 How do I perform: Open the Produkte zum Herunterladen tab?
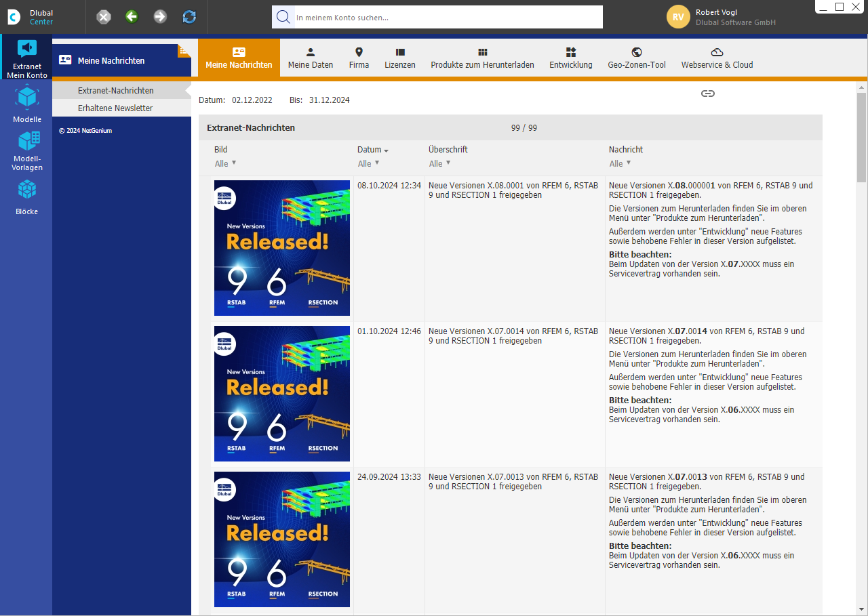tap(482, 57)
